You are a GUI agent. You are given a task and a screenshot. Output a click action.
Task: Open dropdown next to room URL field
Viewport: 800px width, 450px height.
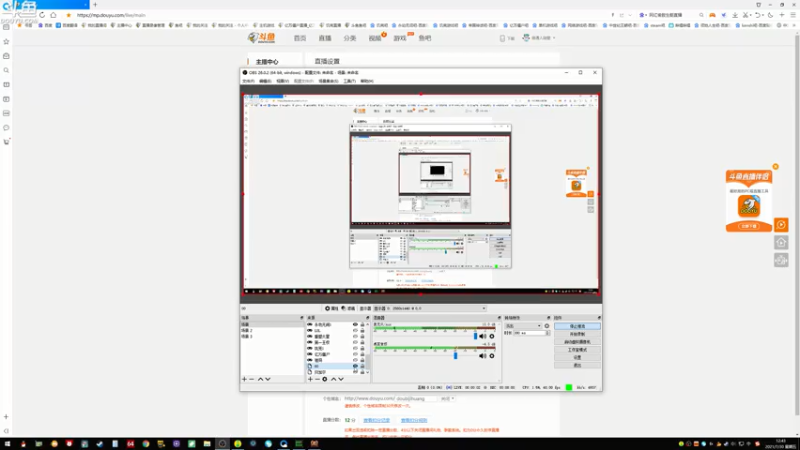tap(447, 398)
